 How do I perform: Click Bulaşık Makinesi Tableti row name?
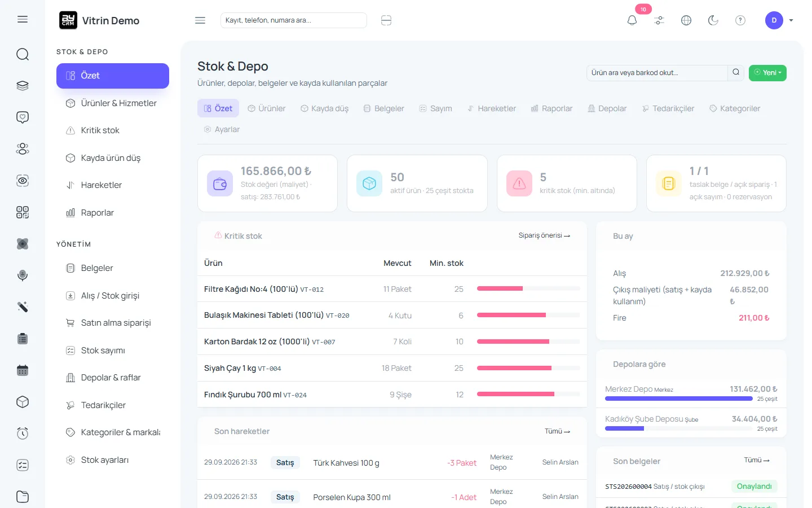point(264,315)
